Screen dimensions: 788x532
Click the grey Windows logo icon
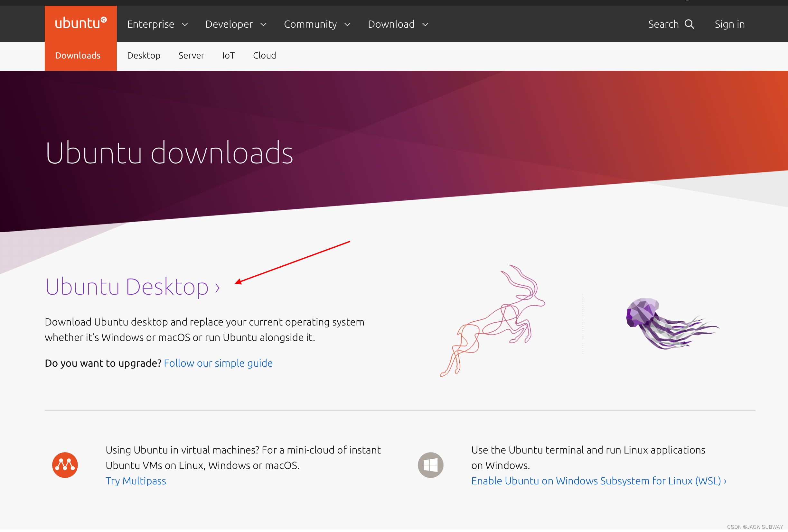point(431,465)
